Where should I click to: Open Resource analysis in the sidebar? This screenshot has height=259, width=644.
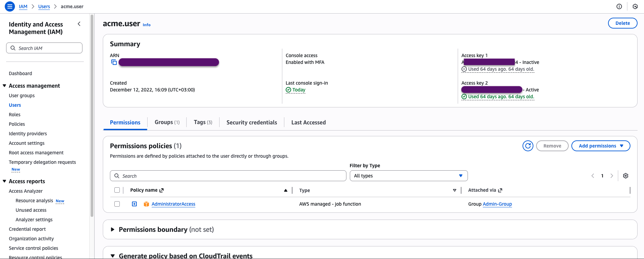coord(34,201)
